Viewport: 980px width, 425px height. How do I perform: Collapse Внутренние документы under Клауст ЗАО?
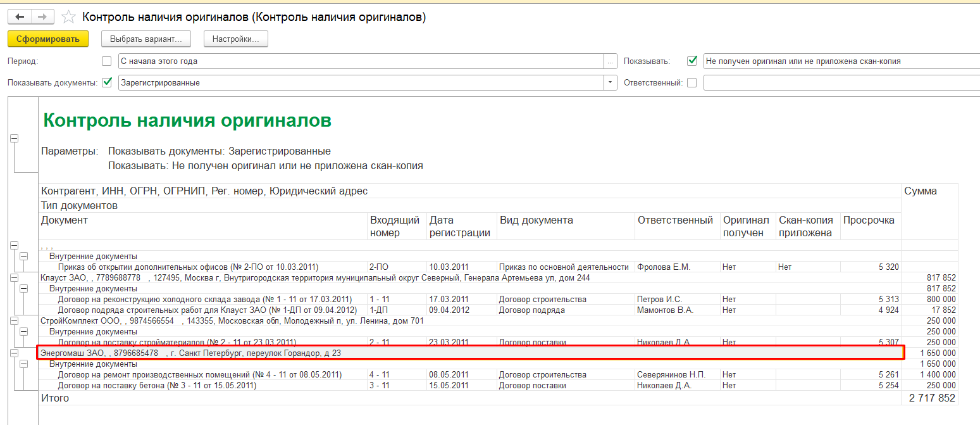pyautogui.click(x=23, y=288)
